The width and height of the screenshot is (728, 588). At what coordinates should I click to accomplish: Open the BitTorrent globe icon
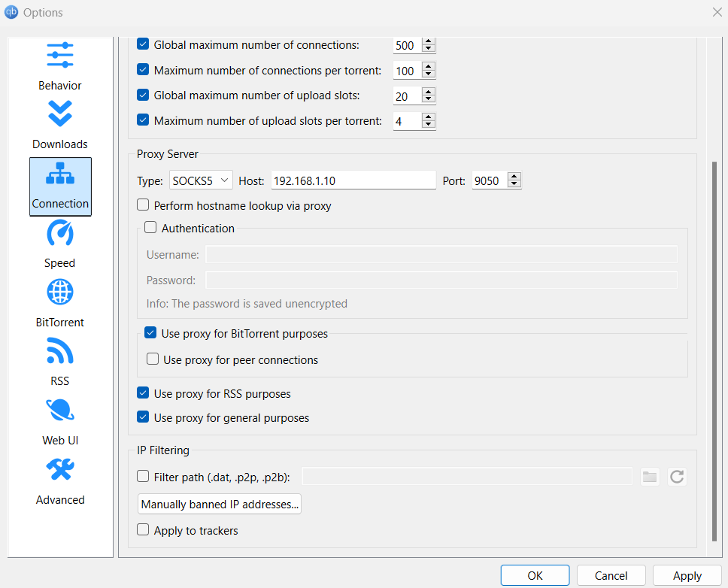click(60, 292)
